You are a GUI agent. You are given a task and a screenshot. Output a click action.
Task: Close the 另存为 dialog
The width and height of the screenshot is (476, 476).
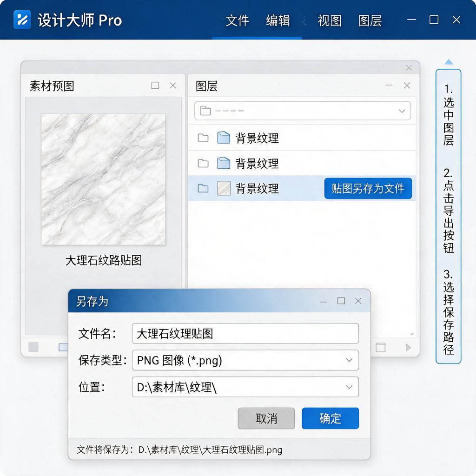pos(358,301)
